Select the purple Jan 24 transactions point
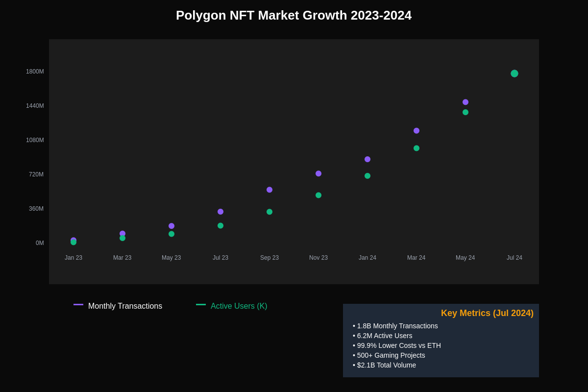 pos(367,159)
